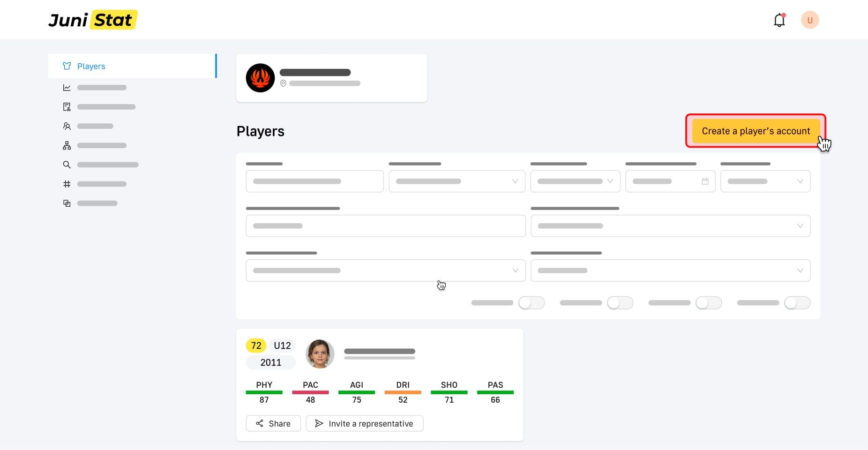Click the hashtag sidebar icon
This screenshot has height=450, width=868.
tap(67, 184)
